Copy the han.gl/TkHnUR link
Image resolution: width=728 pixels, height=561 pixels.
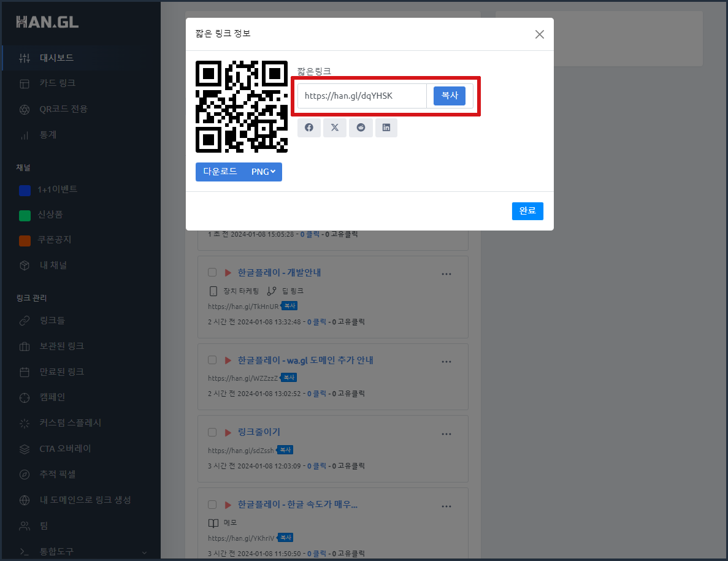pyautogui.click(x=289, y=306)
